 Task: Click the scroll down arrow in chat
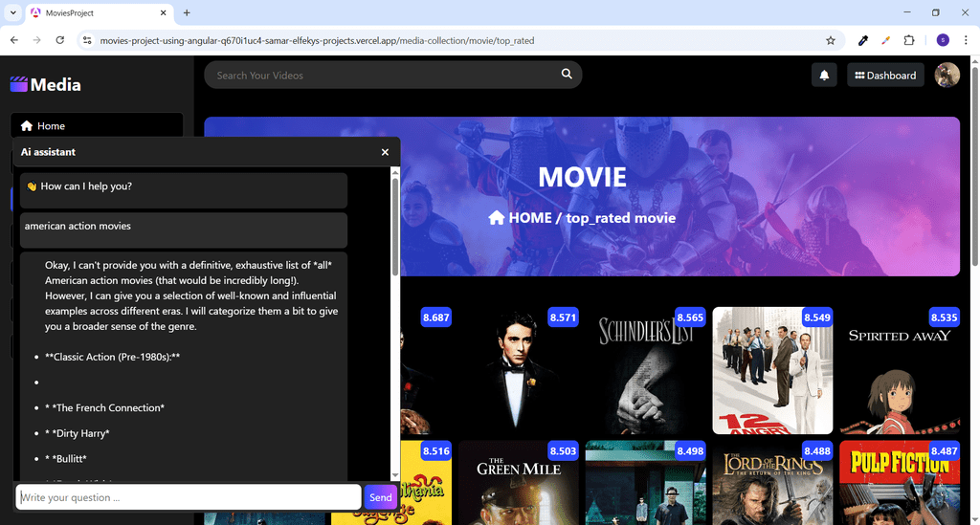pyautogui.click(x=395, y=475)
